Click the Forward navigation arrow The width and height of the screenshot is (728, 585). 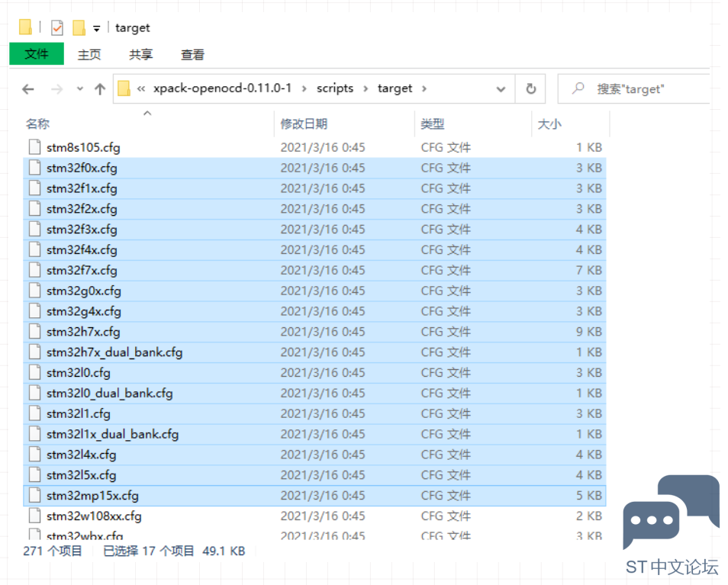pyautogui.click(x=56, y=88)
